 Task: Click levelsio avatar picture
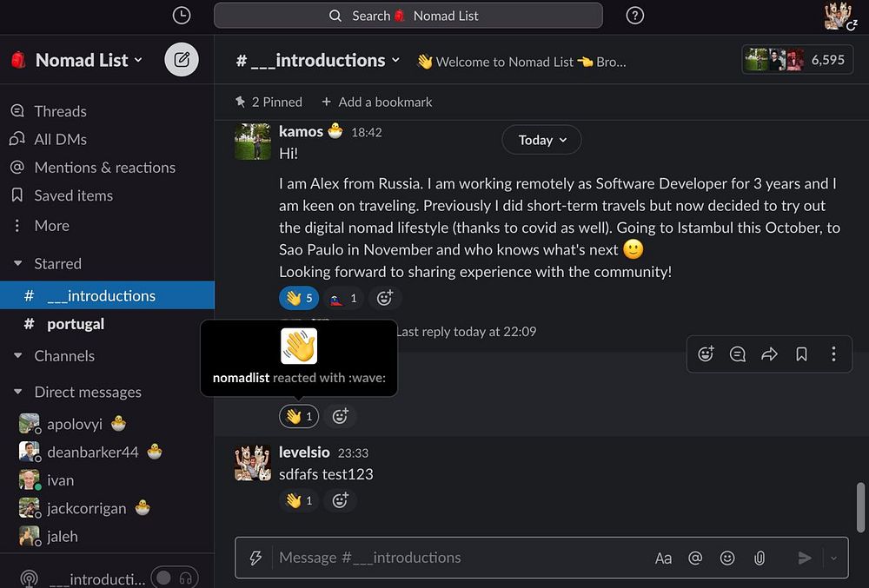tap(253, 462)
